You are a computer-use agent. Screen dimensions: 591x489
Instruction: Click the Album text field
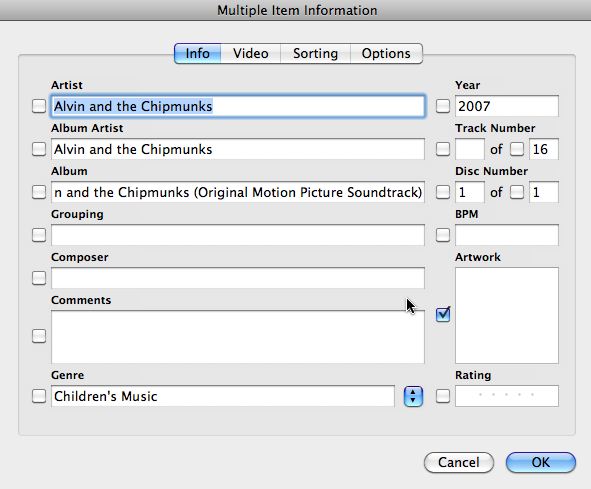point(238,192)
